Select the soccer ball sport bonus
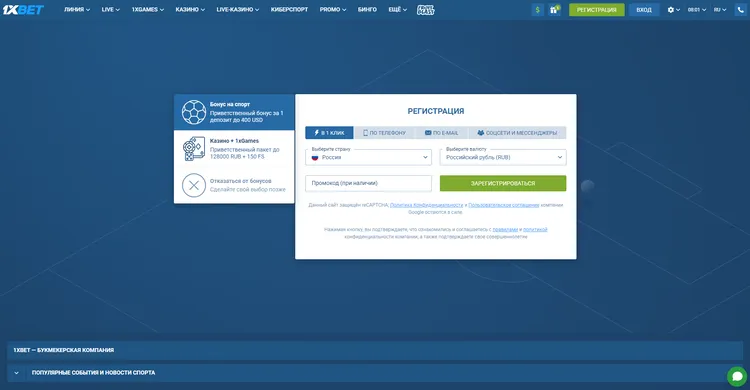The width and height of the screenshot is (750, 390). click(194, 112)
